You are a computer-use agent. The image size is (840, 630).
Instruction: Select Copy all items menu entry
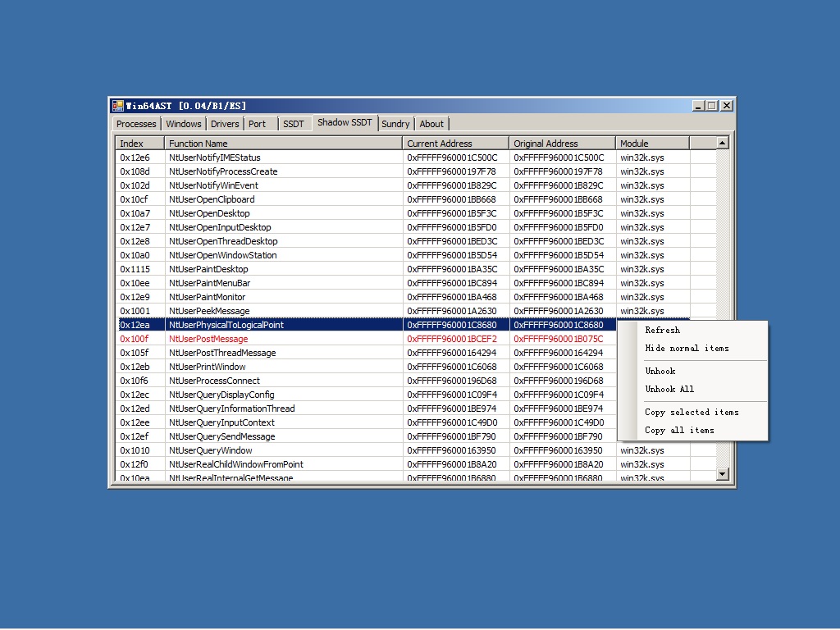coord(679,430)
